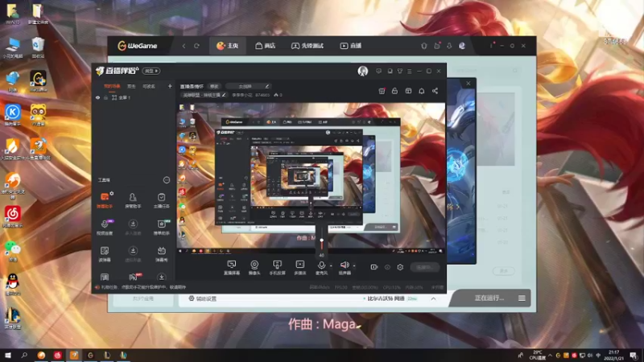Click the 麦克风 microphone icon
Image resolution: width=644 pixels, height=362 pixels.
(x=321, y=265)
